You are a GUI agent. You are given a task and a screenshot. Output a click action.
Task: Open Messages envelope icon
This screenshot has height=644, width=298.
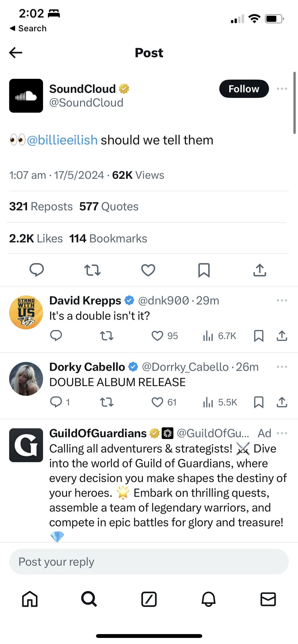(x=268, y=599)
